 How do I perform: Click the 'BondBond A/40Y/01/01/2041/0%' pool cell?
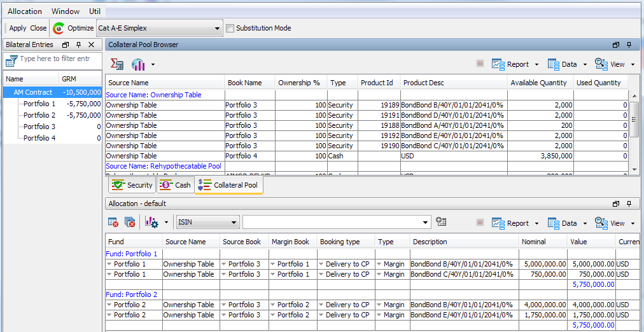[x=454, y=125]
